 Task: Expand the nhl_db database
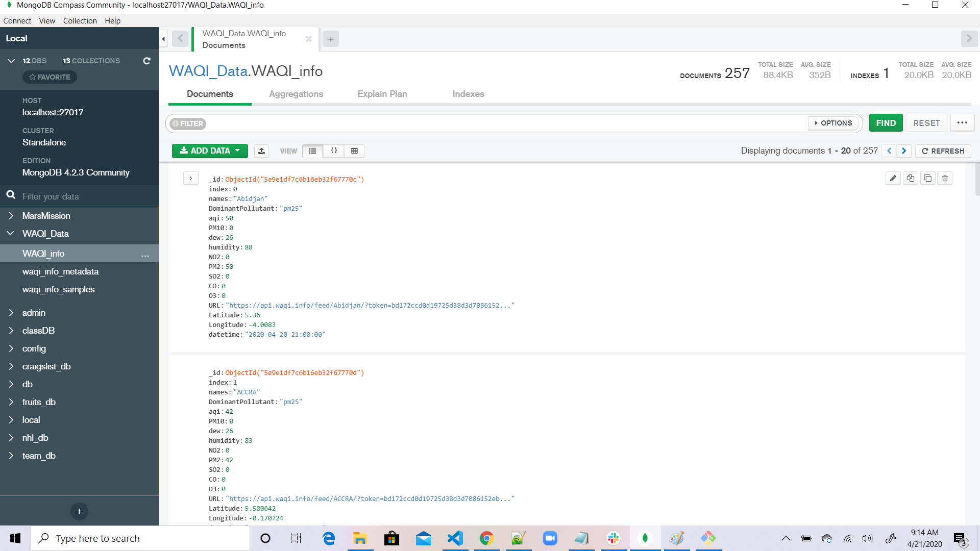click(x=11, y=438)
